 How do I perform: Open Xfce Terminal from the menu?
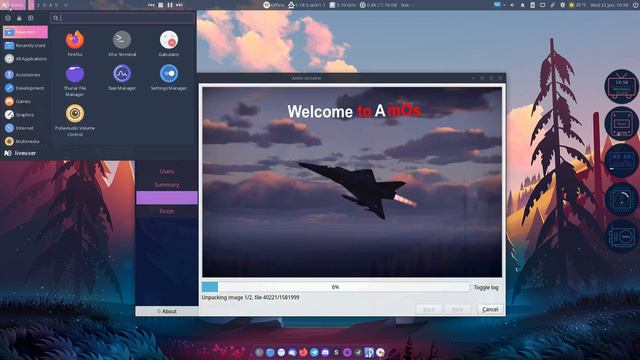tap(122, 43)
